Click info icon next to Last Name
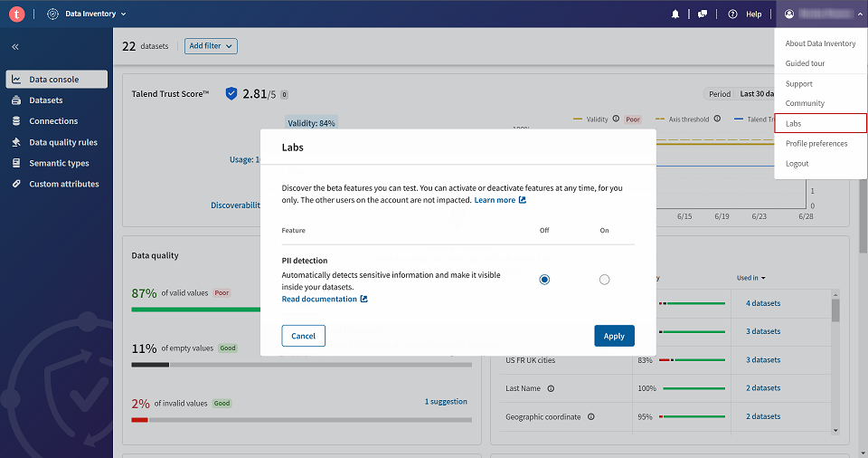The height and width of the screenshot is (458, 868). click(x=551, y=388)
